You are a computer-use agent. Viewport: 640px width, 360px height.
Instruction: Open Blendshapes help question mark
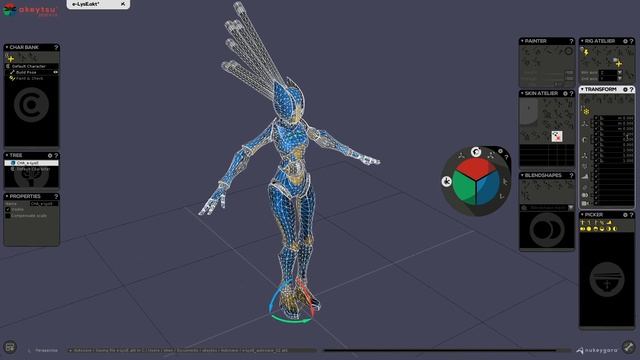click(571, 176)
